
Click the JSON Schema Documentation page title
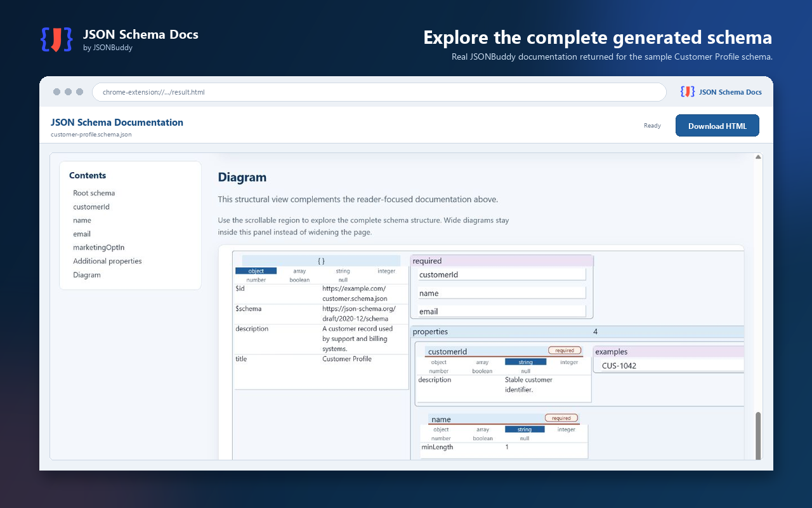pos(117,123)
